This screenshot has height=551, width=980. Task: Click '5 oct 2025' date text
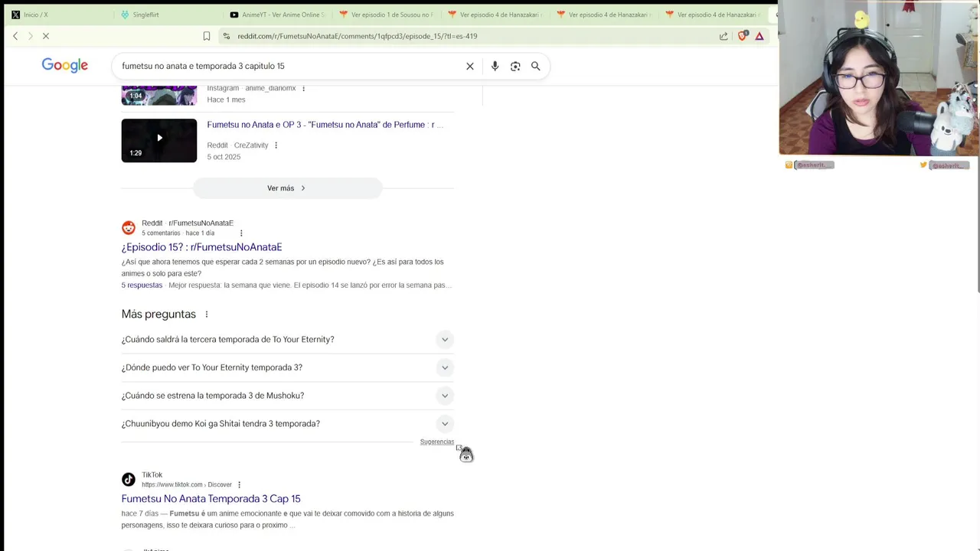pos(224,157)
